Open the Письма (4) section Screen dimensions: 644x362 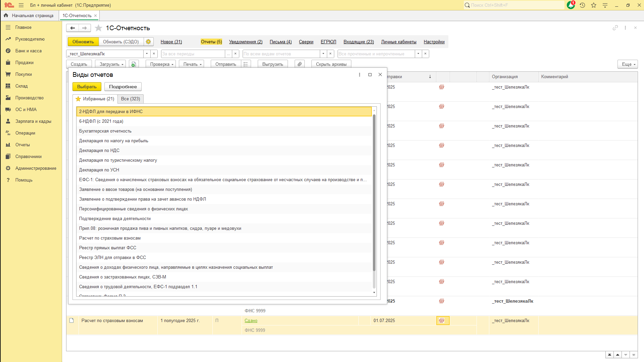[281, 42]
